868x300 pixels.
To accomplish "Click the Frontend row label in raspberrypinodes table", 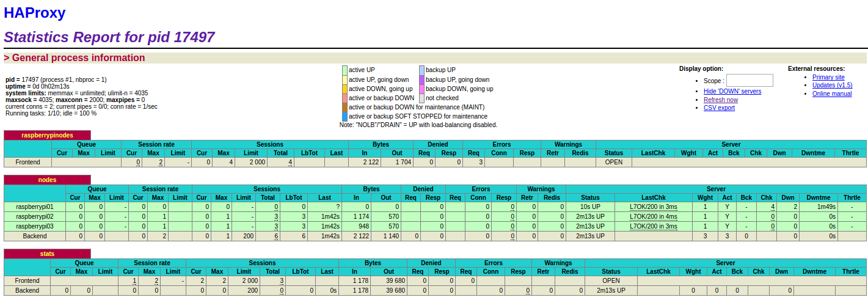I will click(28, 162).
